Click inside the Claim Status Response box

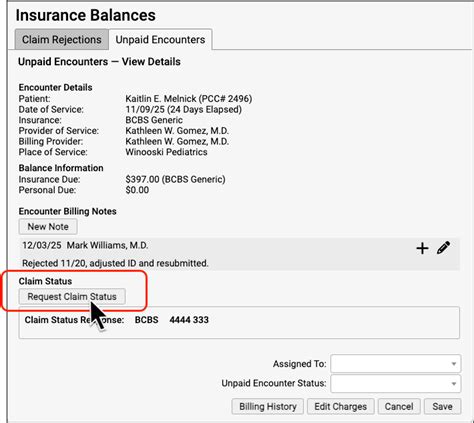coord(239,323)
